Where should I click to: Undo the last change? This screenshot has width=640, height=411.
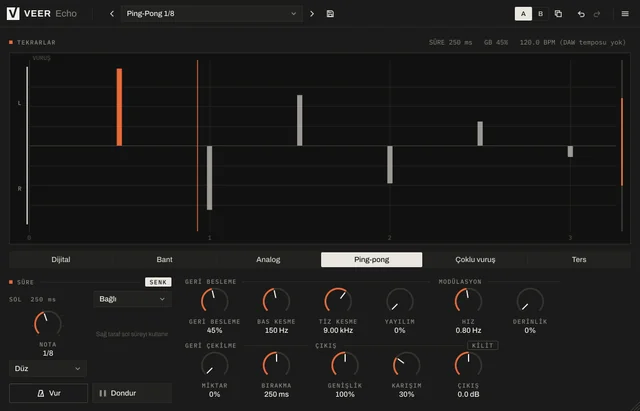[581, 14]
